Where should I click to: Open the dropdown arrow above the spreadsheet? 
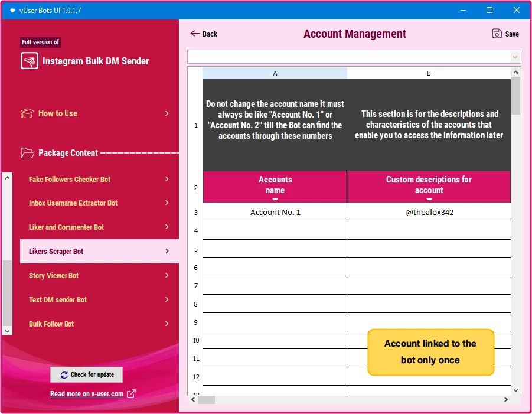point(515,57)
